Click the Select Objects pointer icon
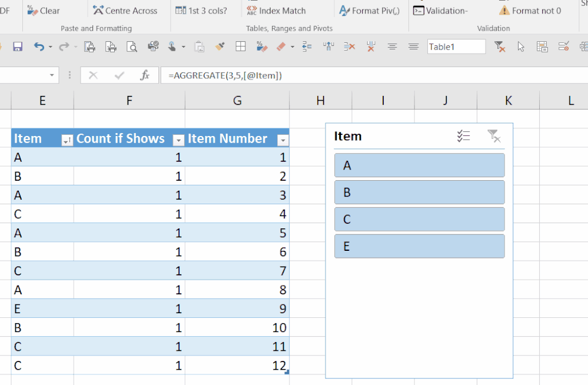 tap(521, 47)
